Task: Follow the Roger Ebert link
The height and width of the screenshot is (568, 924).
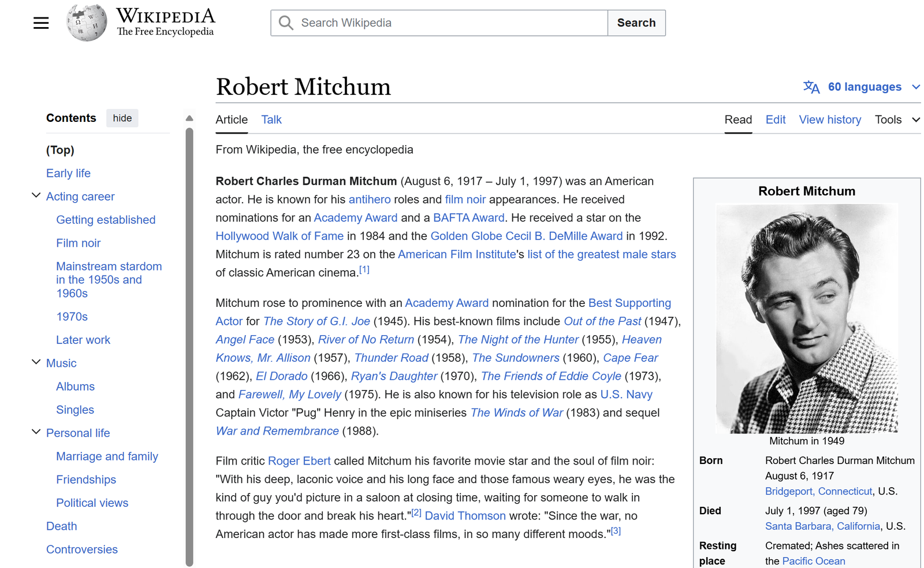Action: (299, 461)
